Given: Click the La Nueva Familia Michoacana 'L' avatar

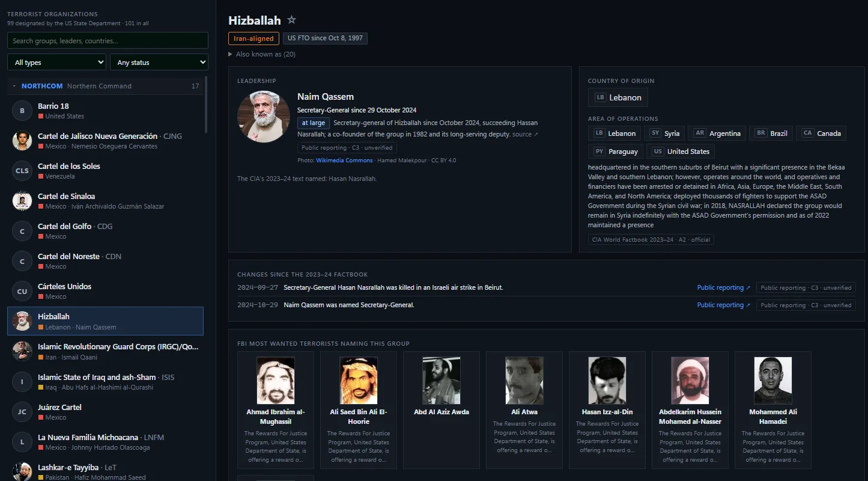Looking at the screenshot, I should click(x=22, y=442).
